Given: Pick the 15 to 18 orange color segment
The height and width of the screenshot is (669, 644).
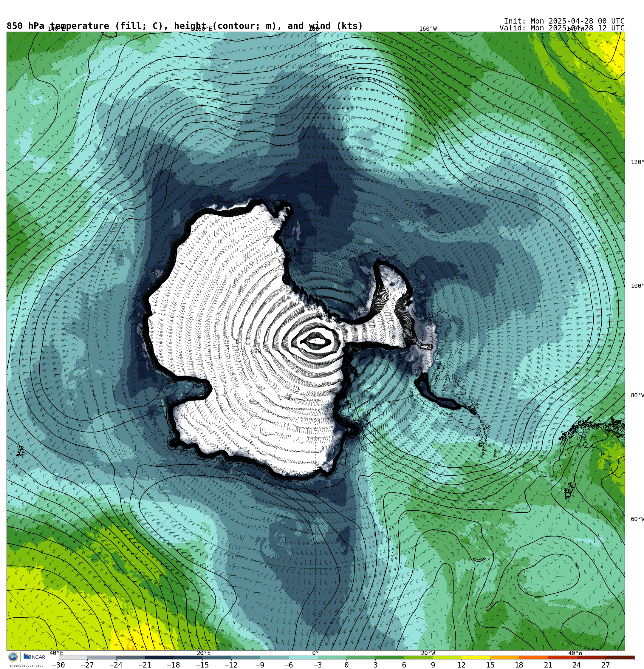Looking at the screenshot, I should [x=505, y=657].
